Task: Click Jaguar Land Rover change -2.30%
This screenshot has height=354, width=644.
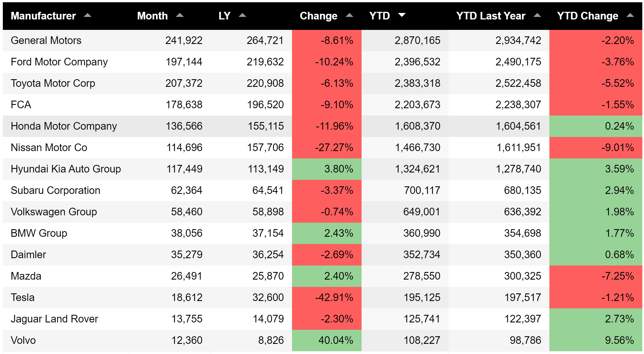Action: (x=337, y=319)
